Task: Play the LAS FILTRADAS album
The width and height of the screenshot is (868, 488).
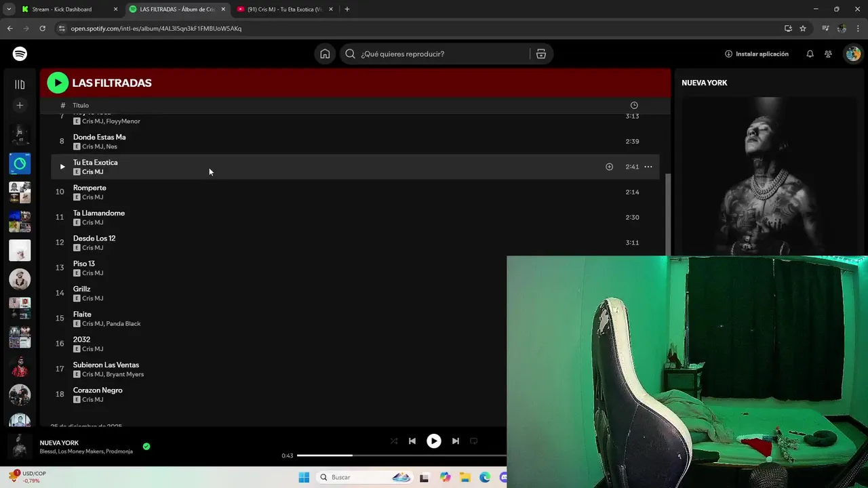Action: (58, 83)
